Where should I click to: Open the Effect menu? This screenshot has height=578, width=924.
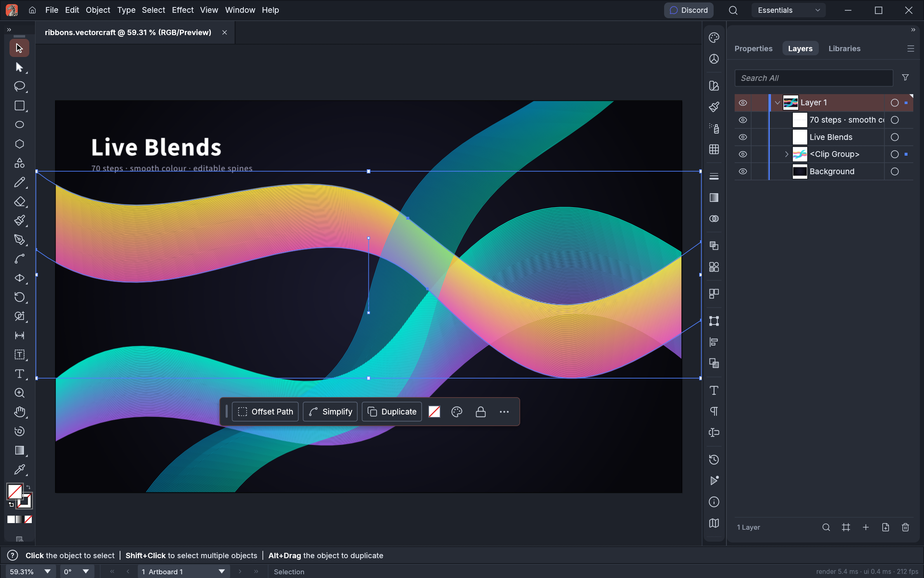point(182,10)
